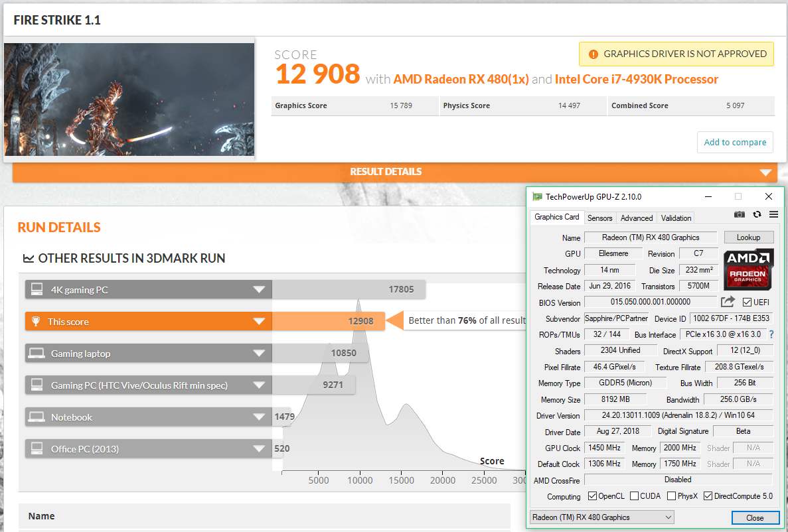Switch to the Graphics Card tab
The image size is (788, 532).
(557, 217)
